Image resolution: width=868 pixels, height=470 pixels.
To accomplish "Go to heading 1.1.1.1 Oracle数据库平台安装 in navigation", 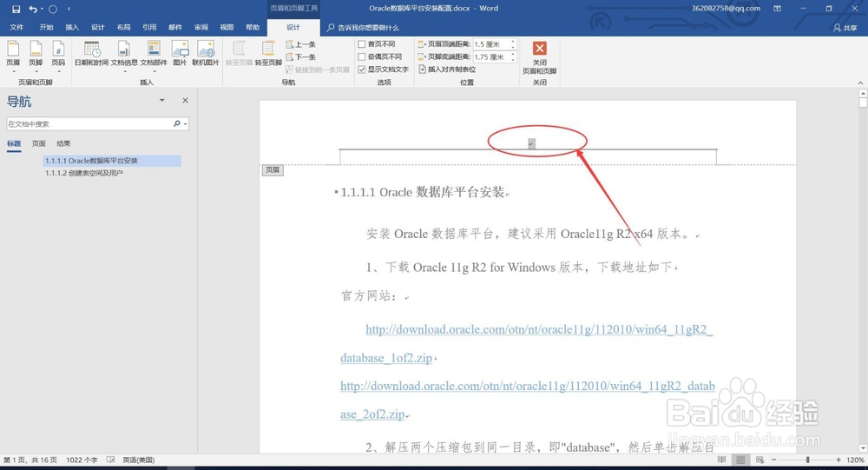I will pos(112,161).
